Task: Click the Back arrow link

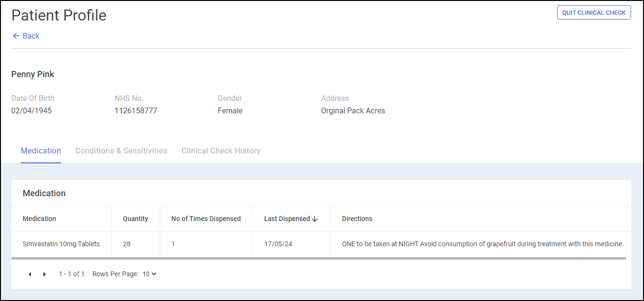Action: (26, 36)
